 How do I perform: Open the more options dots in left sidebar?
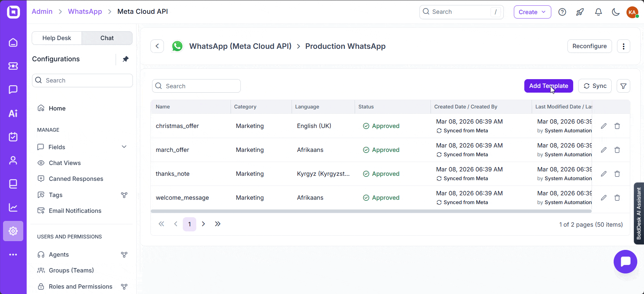point(13,255)
